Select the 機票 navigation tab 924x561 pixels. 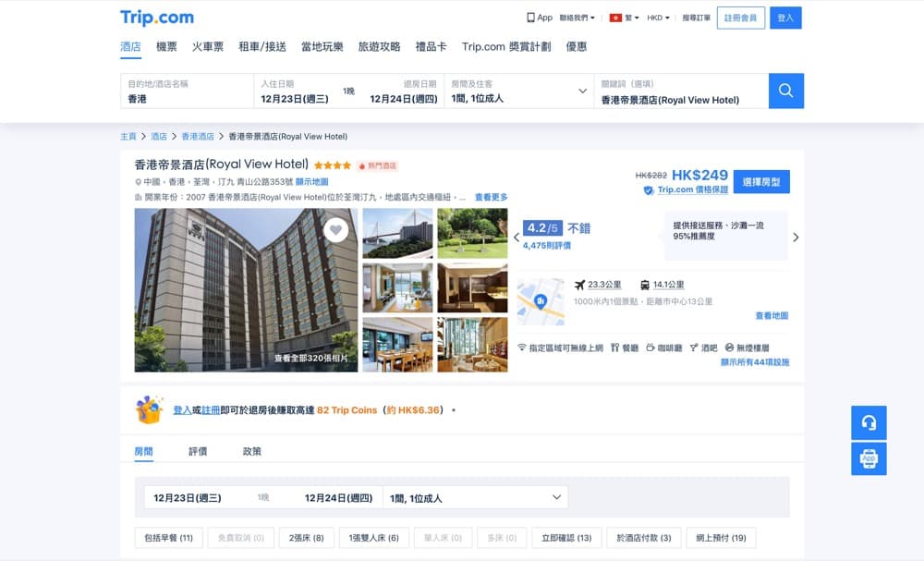click(x=166, y=46)
